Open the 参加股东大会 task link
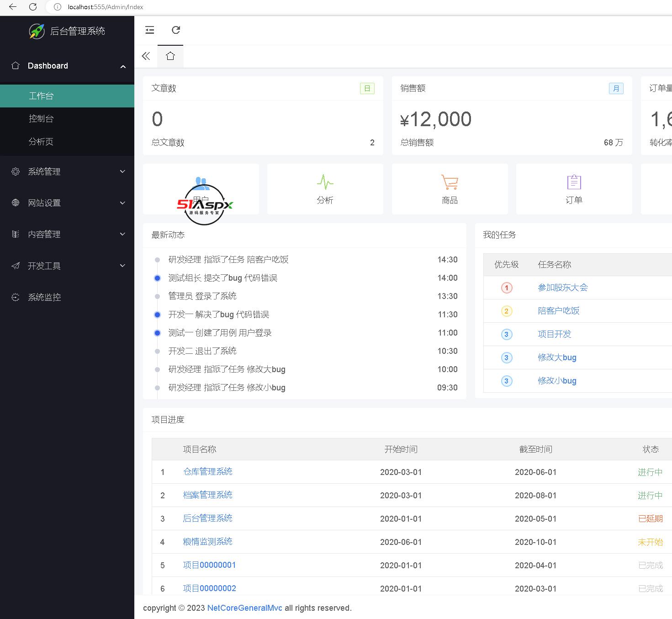This screenshot has height=619, width=672. point(562,288)
